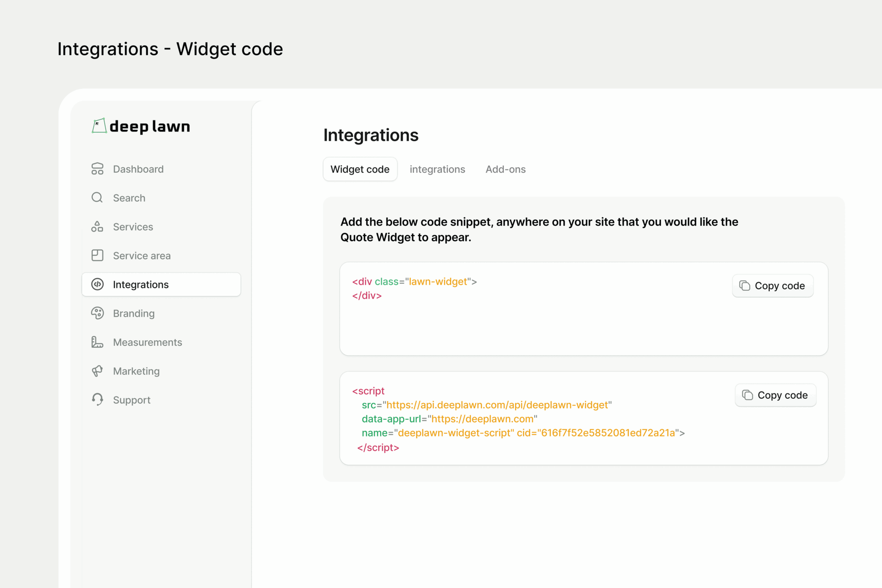Click the deep lawn logo

click(141, 126)
